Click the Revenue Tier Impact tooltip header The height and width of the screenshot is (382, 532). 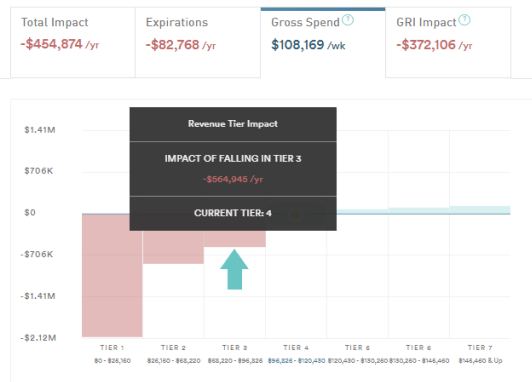click(x=233, y=124)
